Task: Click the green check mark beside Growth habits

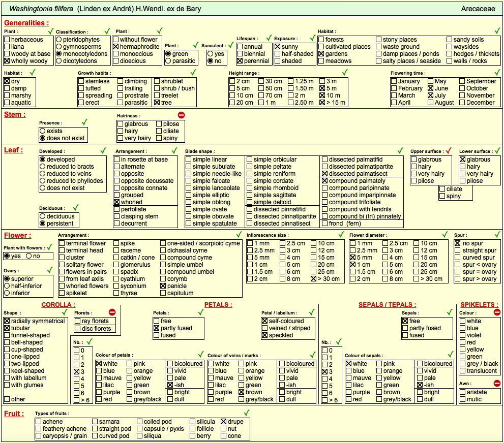Action: 193,72
